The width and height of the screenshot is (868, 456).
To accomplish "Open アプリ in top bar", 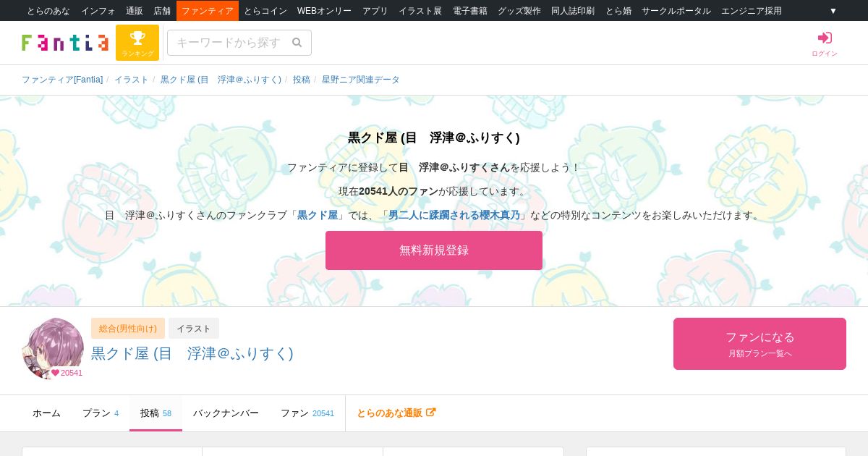I will pyautogui.click(x=375, y=11).
